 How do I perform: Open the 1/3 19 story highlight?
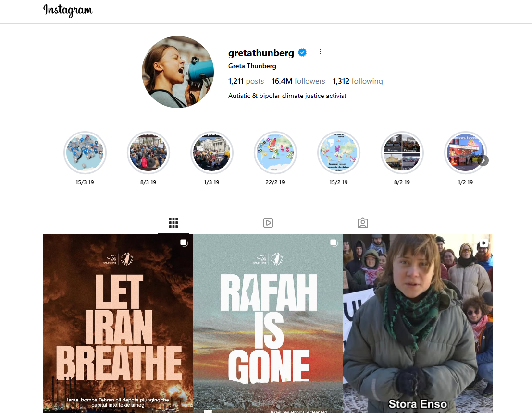(x=212, y=153)
